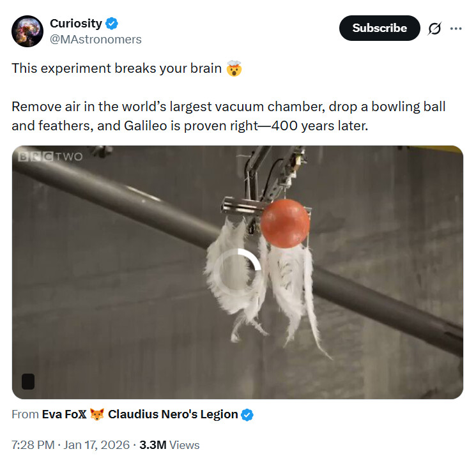Click the black badge in video corner
Screen dimensions: 476x463
(x=28, y=382)
